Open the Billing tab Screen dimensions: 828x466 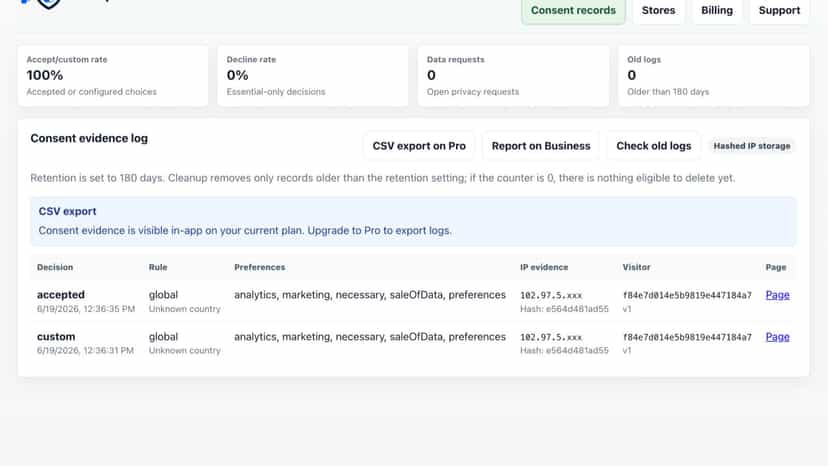(717, 11)
